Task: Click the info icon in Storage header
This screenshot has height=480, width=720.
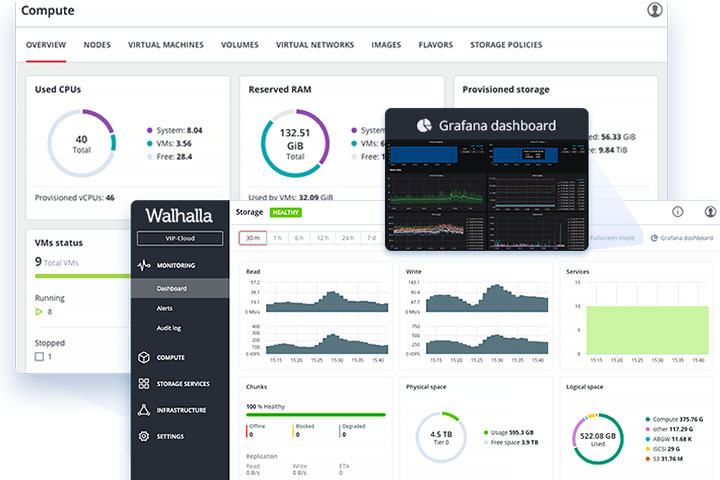Action: 677,212
